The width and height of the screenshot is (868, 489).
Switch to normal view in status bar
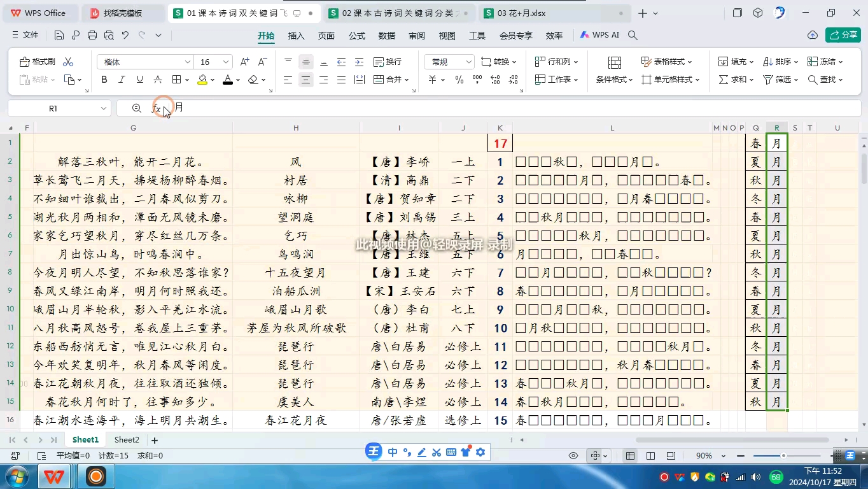pos(630,456)
